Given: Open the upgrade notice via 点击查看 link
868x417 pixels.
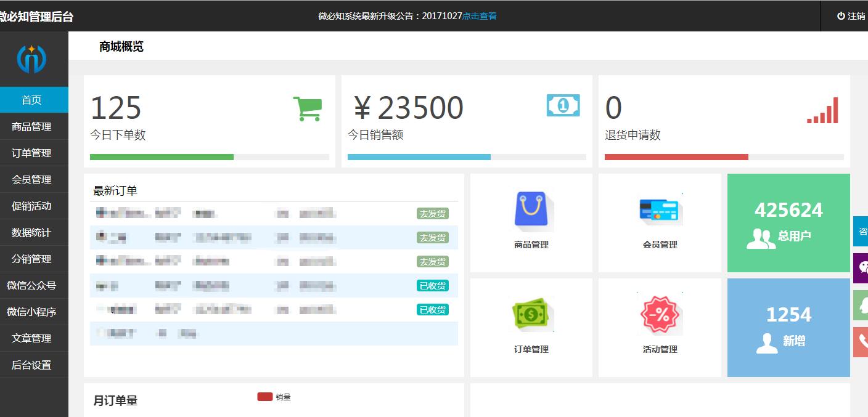Looking at the screenshot, I should pos(479,16).
